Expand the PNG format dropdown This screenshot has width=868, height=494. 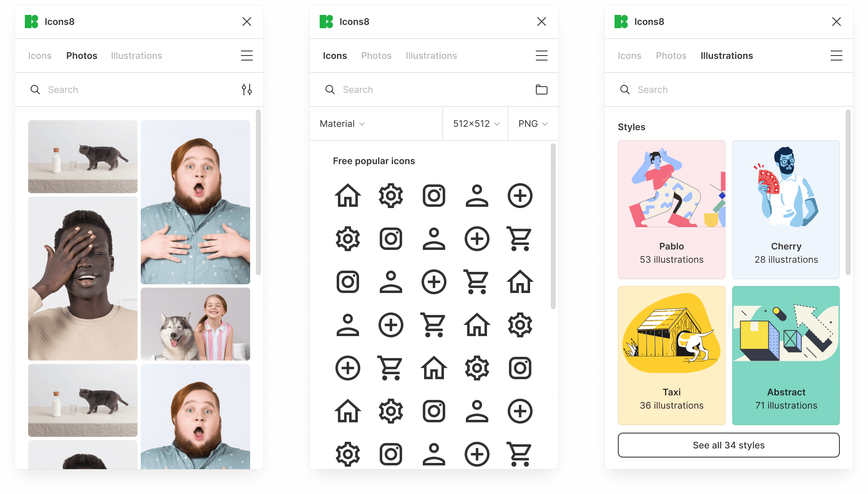(533, 123)
